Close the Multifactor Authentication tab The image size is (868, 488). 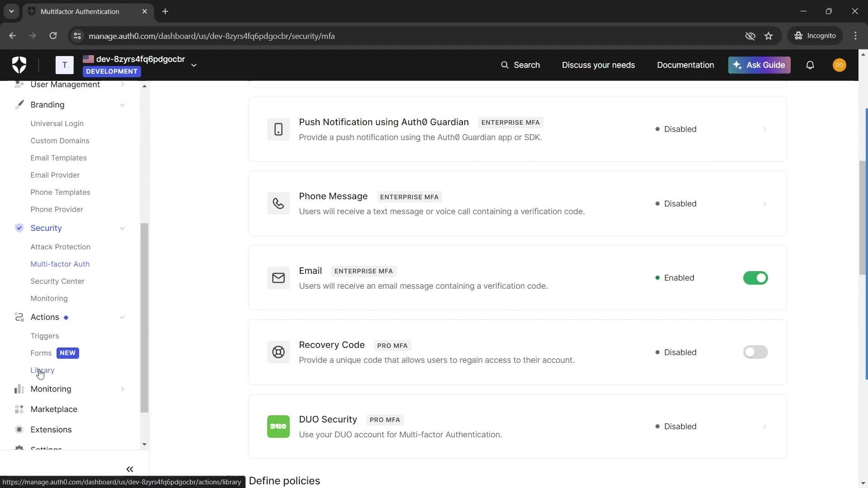(x=145, y=11)
